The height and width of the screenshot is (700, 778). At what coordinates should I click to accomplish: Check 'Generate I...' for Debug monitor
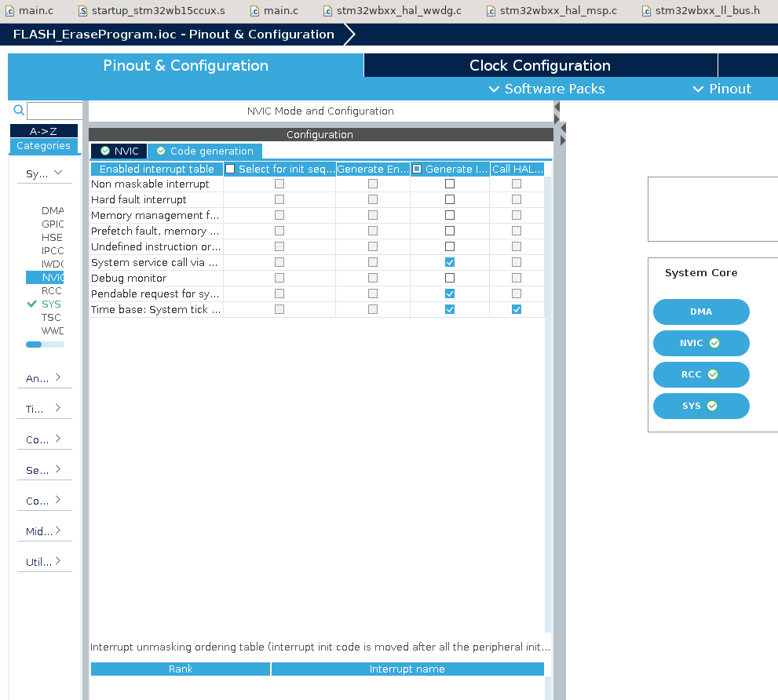pos(450,278)
